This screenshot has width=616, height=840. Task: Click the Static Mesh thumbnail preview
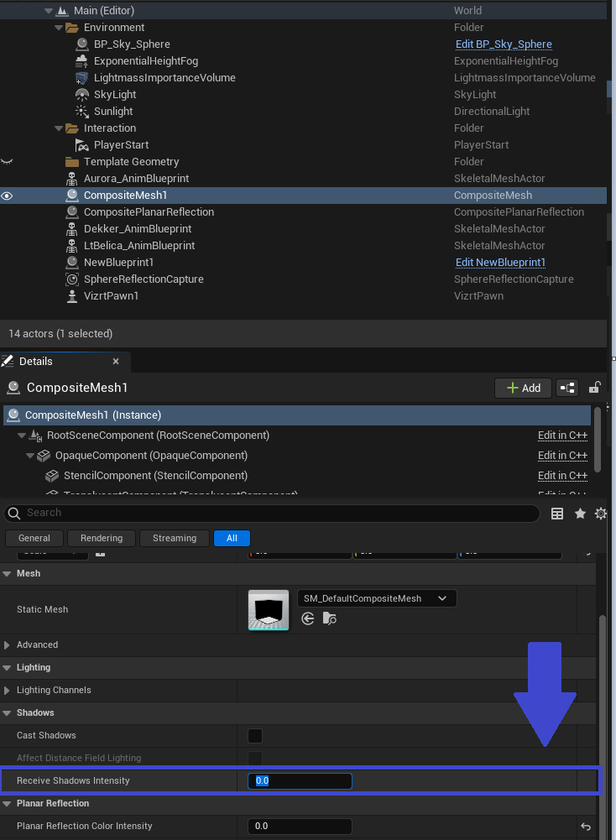[x=269, y=610]
